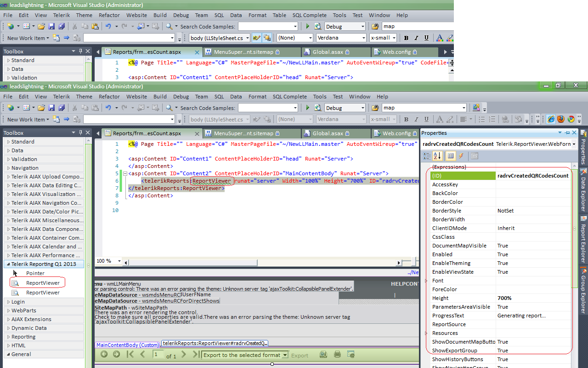Show Events with the lightning bolt icon
The image size is (588, 368).
(x=461, y=156)
